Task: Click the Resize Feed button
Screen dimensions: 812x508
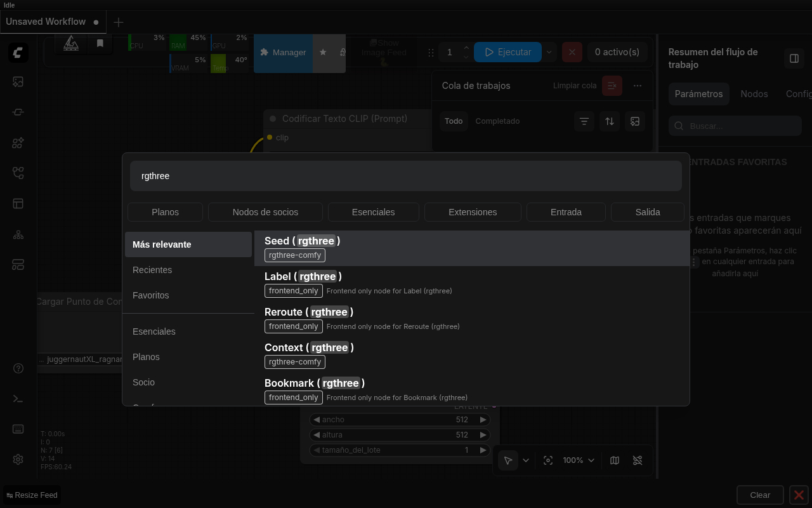Action: [32, 495]
